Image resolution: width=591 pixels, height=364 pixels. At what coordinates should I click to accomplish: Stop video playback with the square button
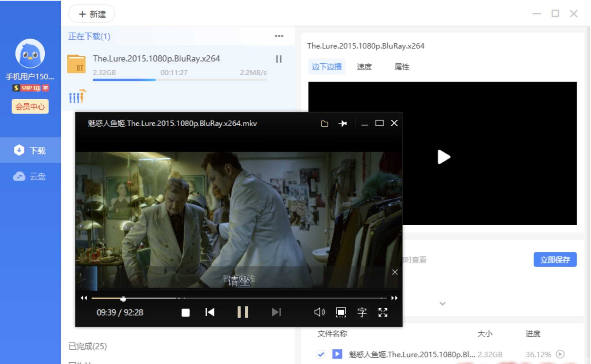[186, 313]
